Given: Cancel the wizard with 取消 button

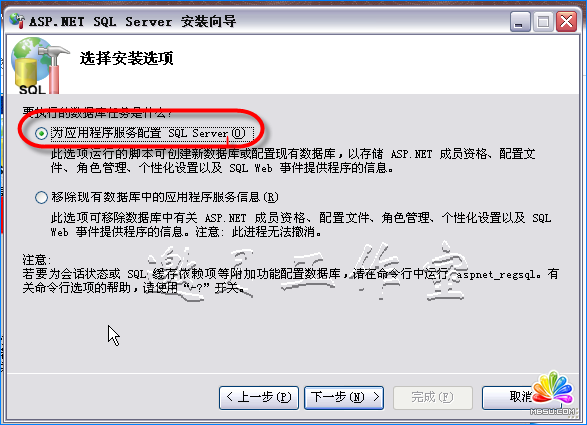Looking at the screenshot, I should pyautogui.click(x=521, y=398).
